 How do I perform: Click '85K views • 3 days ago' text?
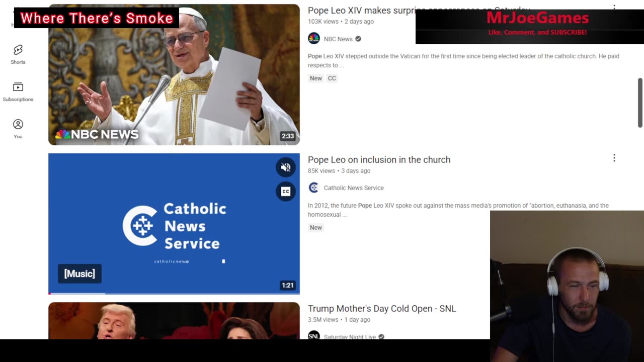339,171
